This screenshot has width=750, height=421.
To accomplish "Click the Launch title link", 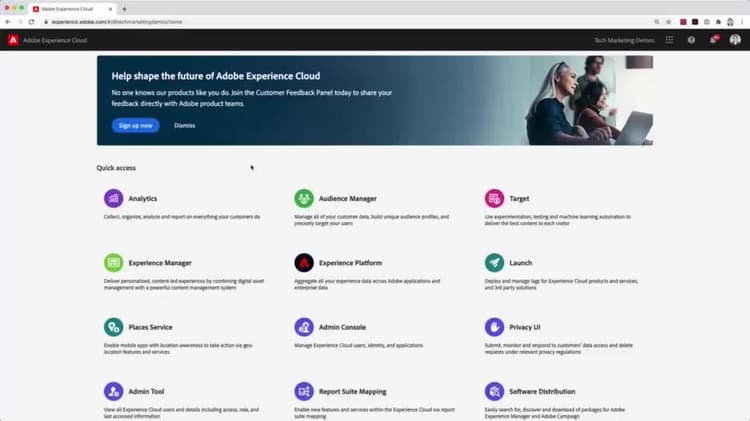I will pos(520,263).
